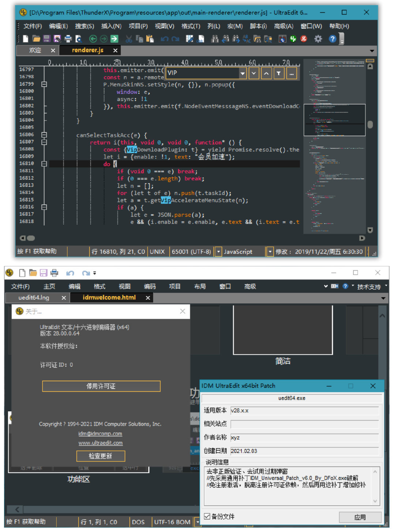Screen dimensions: 395x532
Task: Click the filter icon in VIP search bar
Action: (x=279, y=73)
